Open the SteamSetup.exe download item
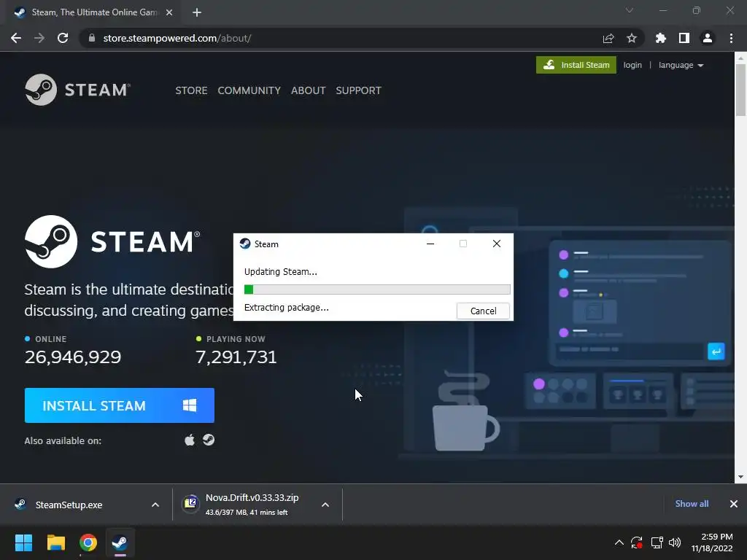This screenshot has height=560, width=747. coord(69,505)
